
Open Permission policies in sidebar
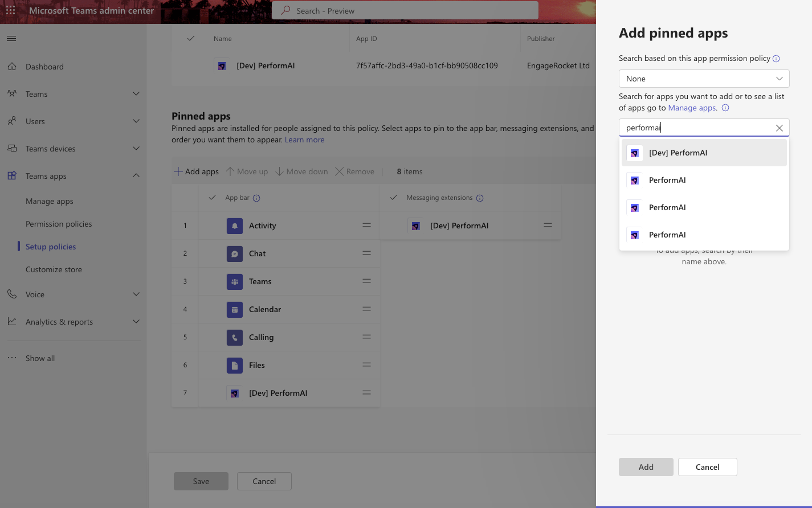[59, 224]
